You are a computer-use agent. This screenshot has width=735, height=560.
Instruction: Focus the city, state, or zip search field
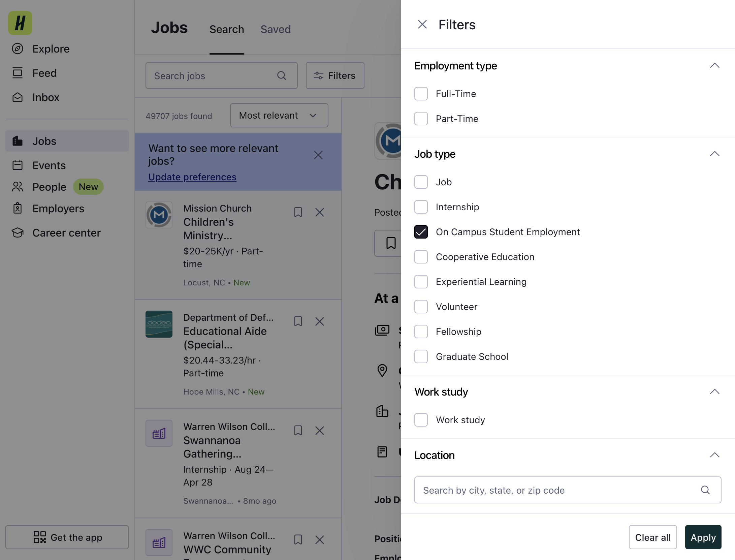point(568,490)
